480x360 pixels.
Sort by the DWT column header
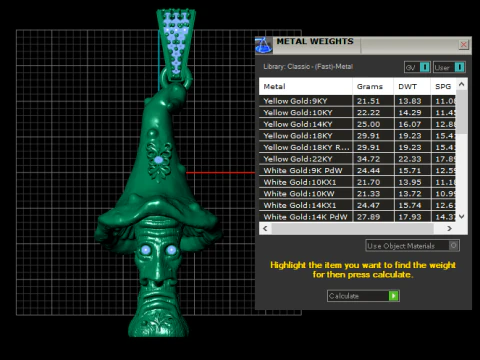pyautogui.click(x=412, y=86)
